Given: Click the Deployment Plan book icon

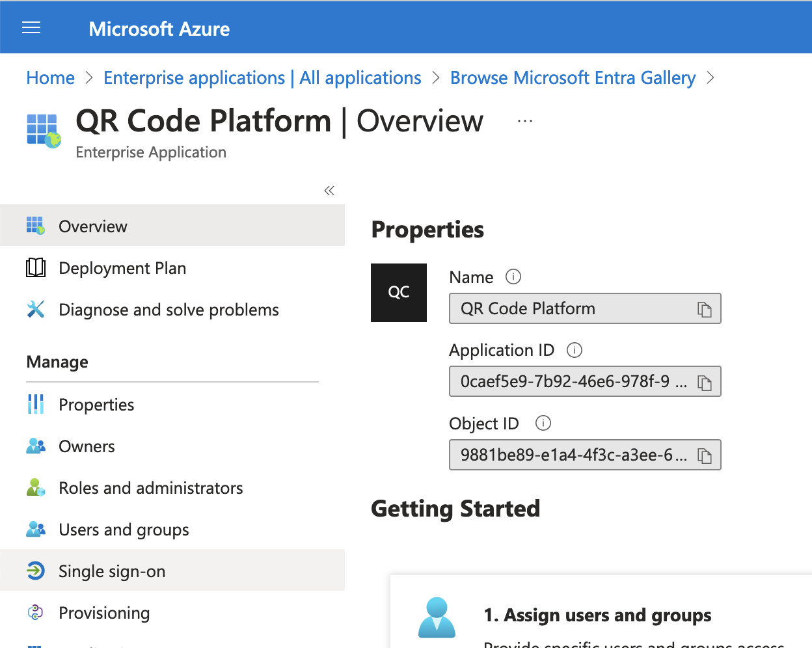Looking at the screenshot, I should tap(36, 267).
